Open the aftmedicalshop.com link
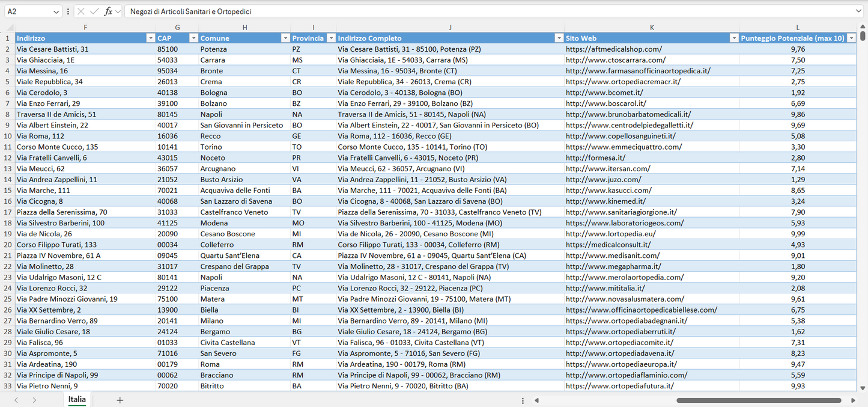 [613, 49]
